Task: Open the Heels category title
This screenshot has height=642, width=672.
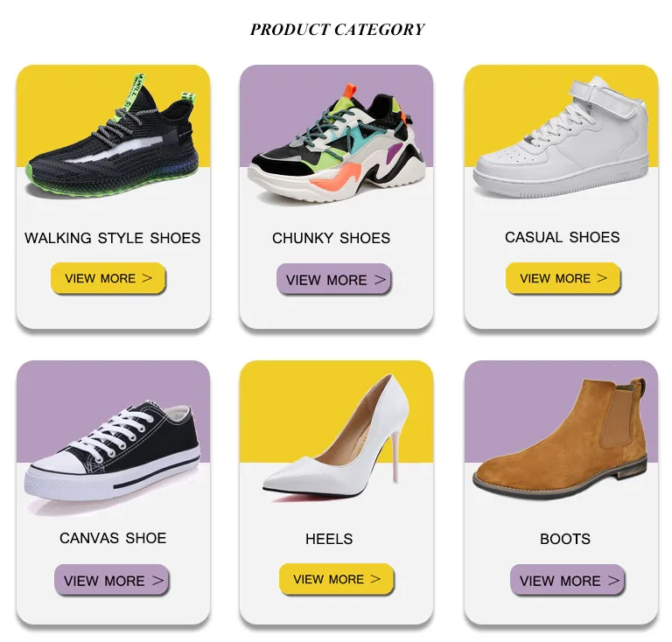Action: pos(329,539)
